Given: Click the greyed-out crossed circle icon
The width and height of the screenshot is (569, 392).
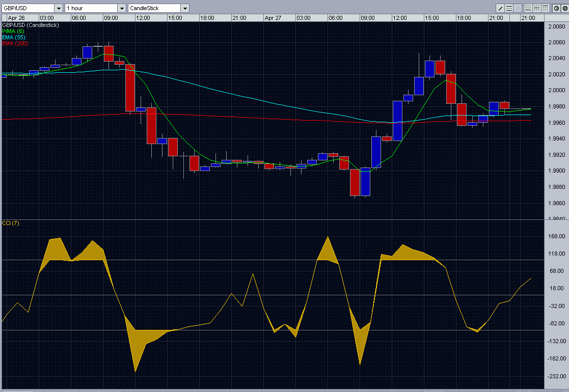Looking at the screenshot, I should click(x=518, y=8).
